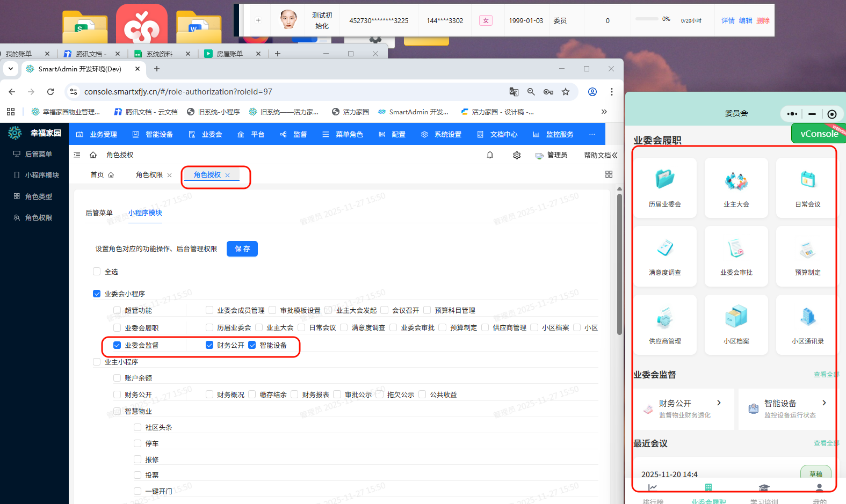Image resolution: width=846 pixels, height=504 pixels.
Task: Open the Chrome apps grid in bookmarks bar
Action: tap(11, 112)
